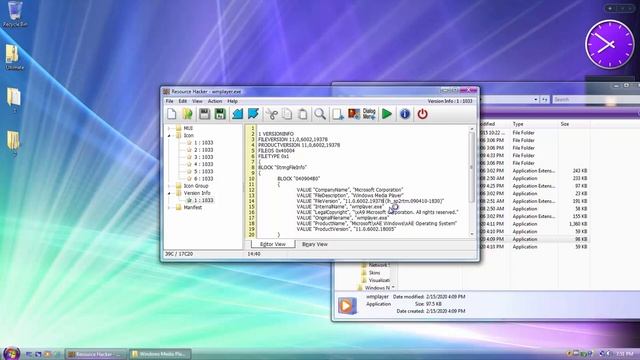The image size is (640, 360).
Task: Select the 98 KB Application row in Explorer
Action: [534, 239]
